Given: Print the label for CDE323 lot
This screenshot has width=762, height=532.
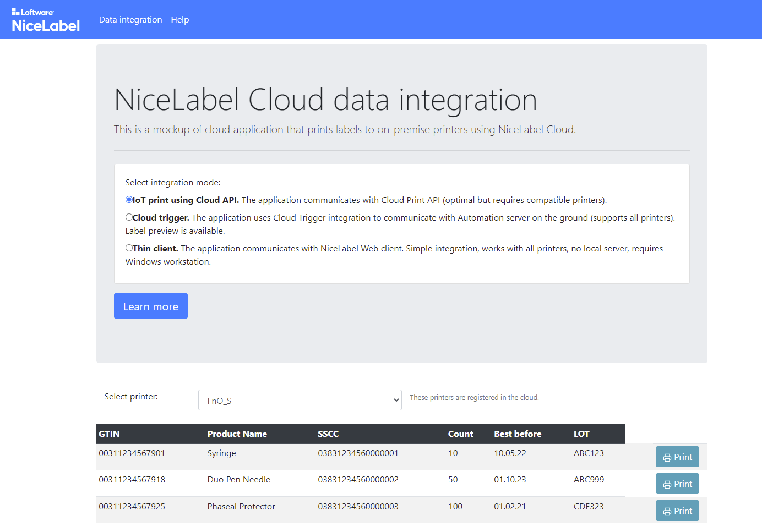Looking at the screenshot, I should [677, 511].
